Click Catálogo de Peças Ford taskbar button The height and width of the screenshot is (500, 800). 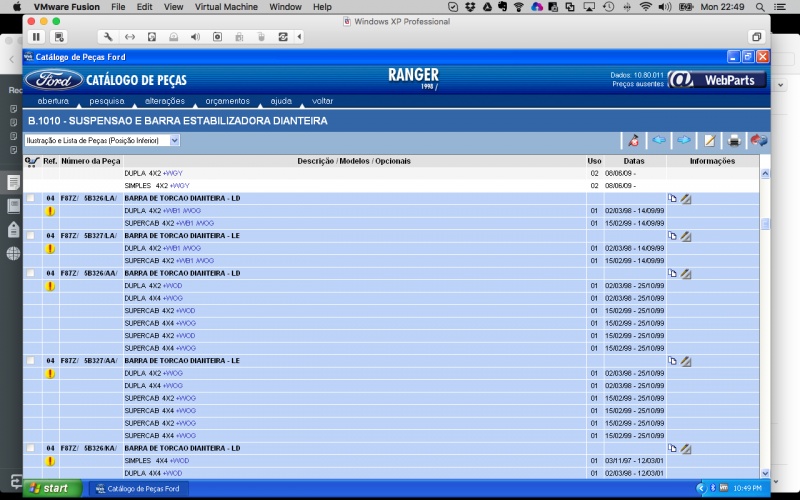coord(139,488)
